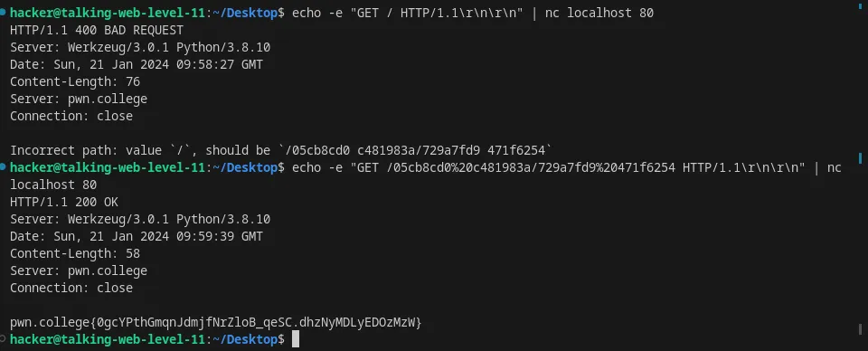
Task: Click the date line showing 09:59:39 GMT
Action: [x=137, y=236]
